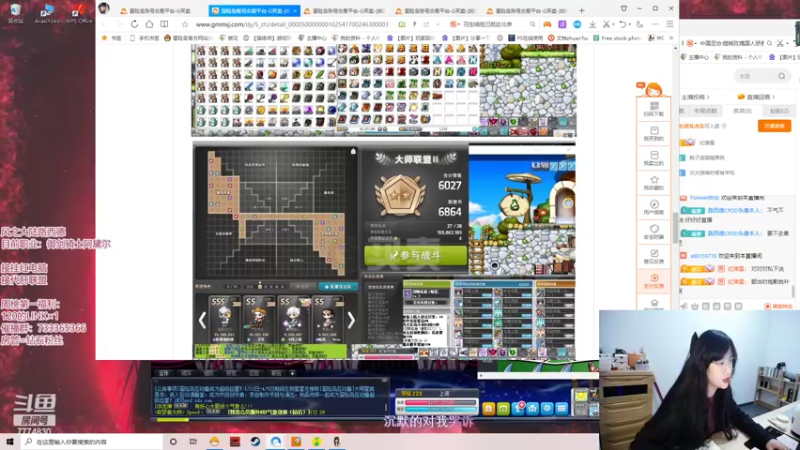Open the 主播中心 bookmark

click(313, 38)
